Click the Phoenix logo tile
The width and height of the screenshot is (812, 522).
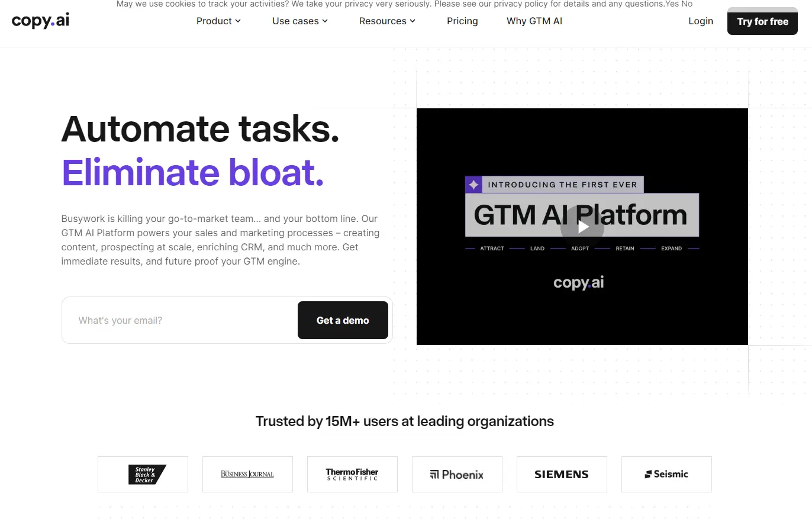click(457, 474)
